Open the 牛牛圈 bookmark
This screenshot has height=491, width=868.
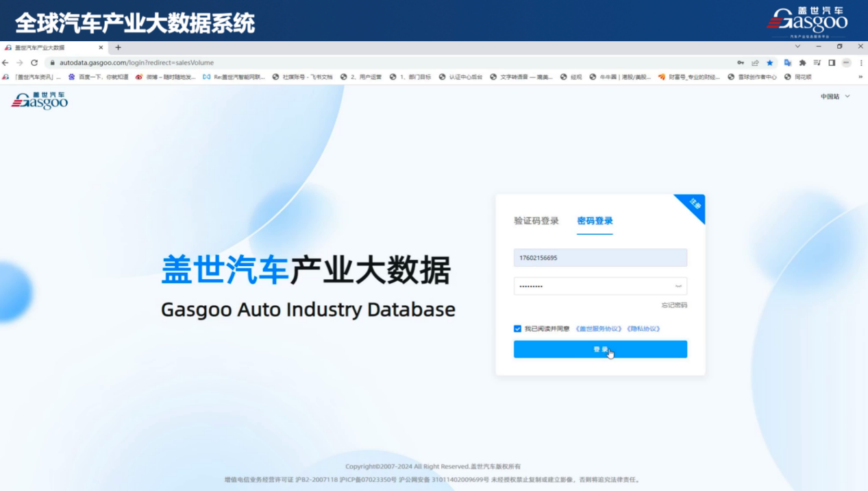tap(620, 77)
